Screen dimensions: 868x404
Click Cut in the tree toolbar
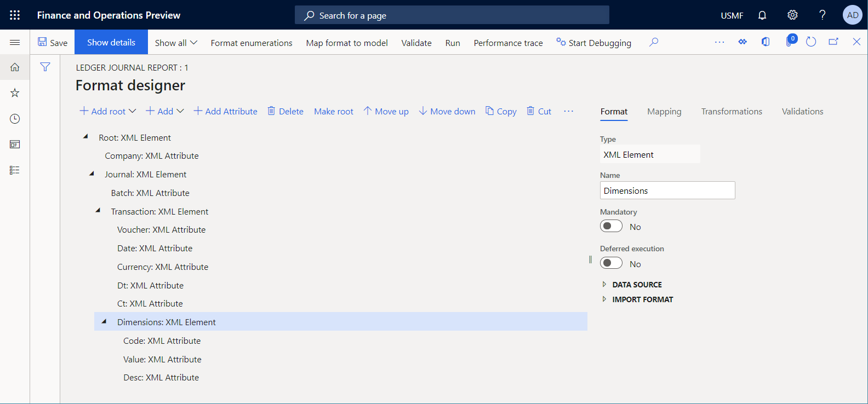539,111
